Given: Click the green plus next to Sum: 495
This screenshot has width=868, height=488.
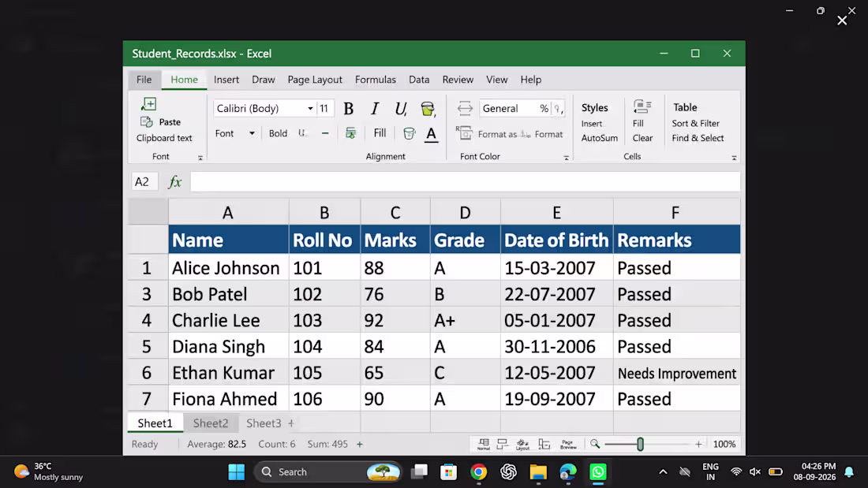Looking at the screenshot, I should tap(360, 445).
